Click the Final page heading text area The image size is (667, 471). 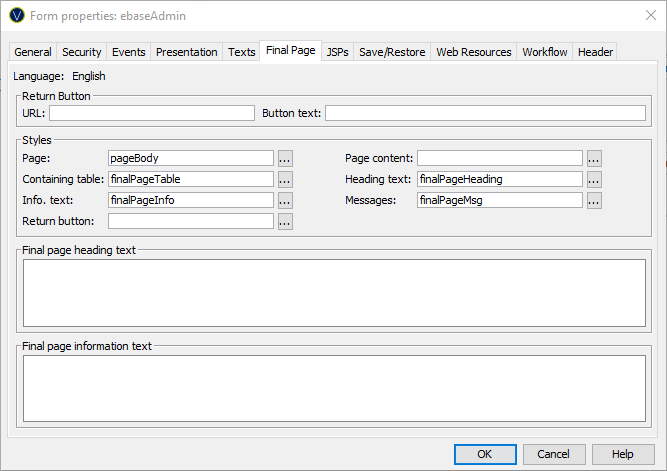[x=334, y=292]
